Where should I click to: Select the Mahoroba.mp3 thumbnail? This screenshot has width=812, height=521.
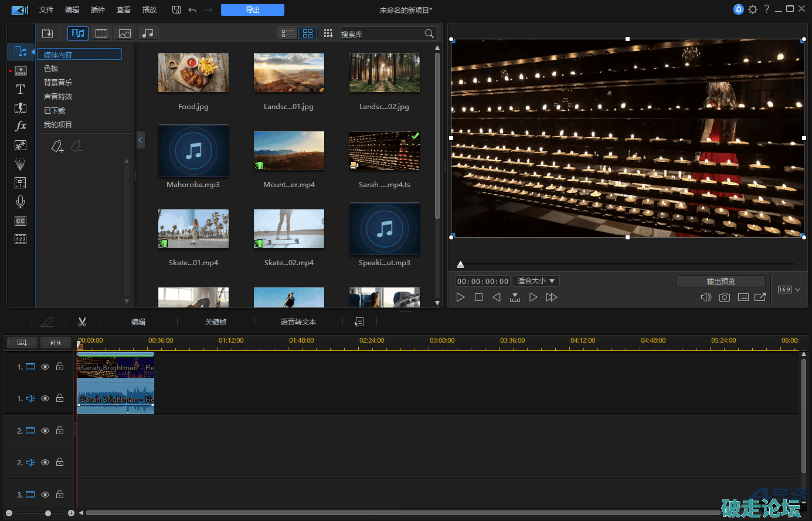point(193,151)
